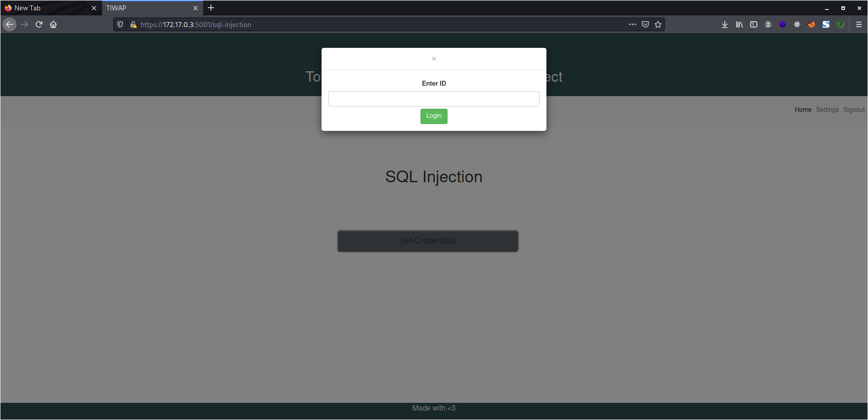Viewport: 868px width, 420px height.
Task: Toggle the sidebar view icon
Action: point(753,25)
